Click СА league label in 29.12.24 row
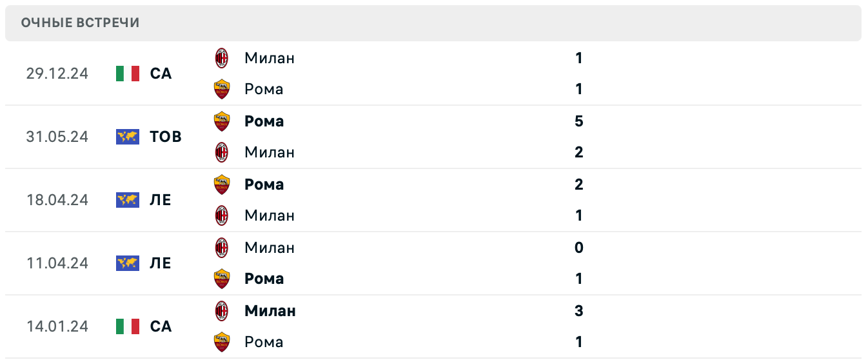 point(161,74)
